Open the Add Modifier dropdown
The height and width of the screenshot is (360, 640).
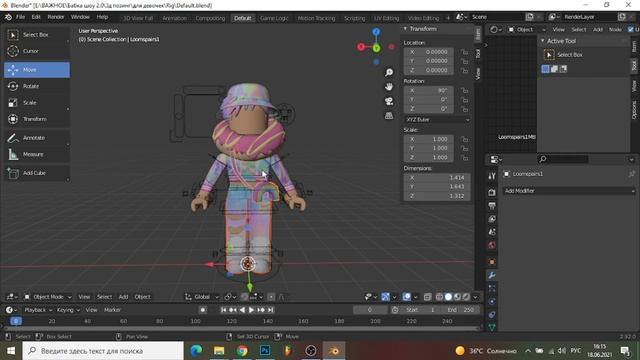[569, 191]
